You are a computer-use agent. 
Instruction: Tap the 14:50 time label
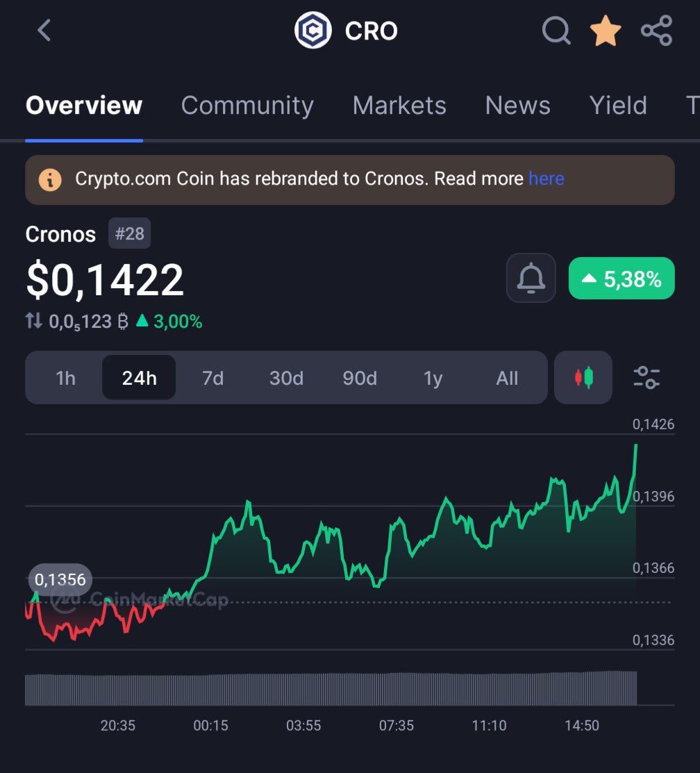point(582,726)
